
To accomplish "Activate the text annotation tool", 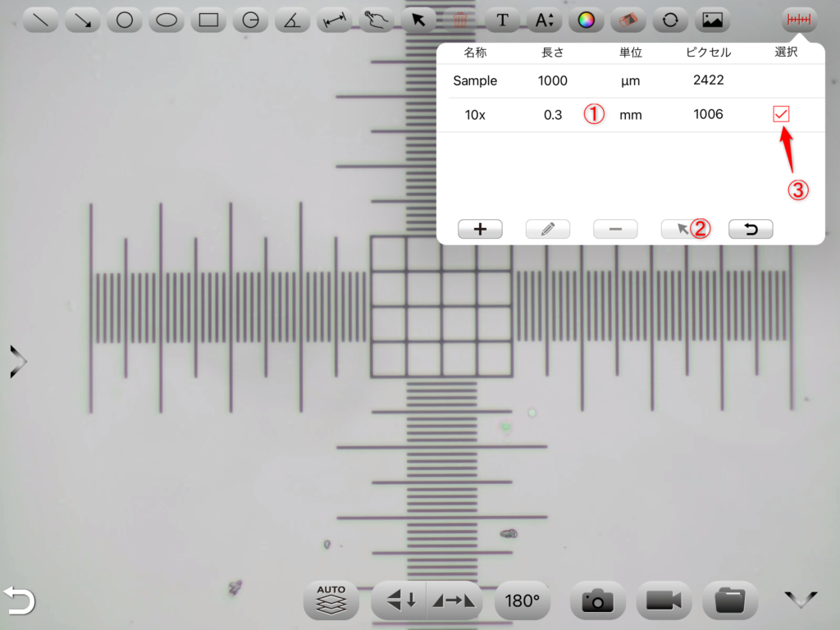I will (x=502, y=21).
